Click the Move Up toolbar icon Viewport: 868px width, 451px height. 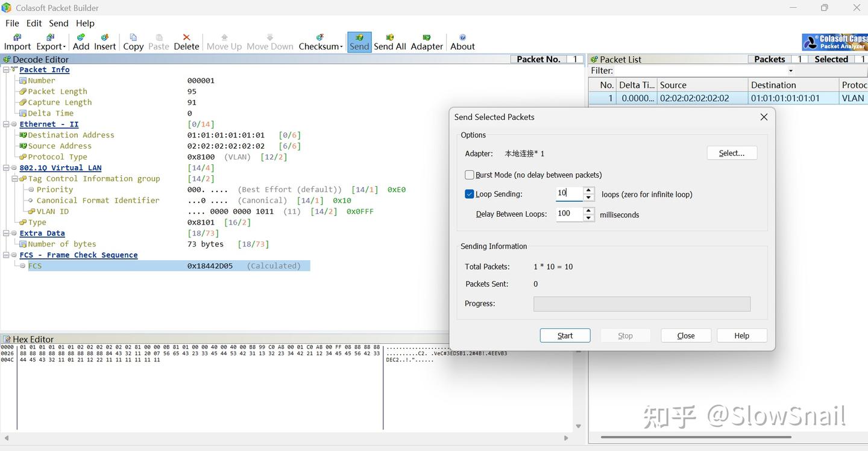[x=224, y=42]
